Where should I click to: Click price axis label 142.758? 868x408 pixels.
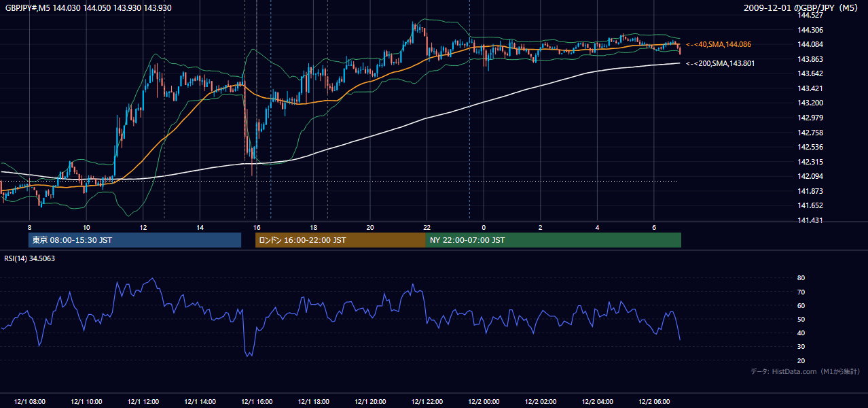coord(810,133)
